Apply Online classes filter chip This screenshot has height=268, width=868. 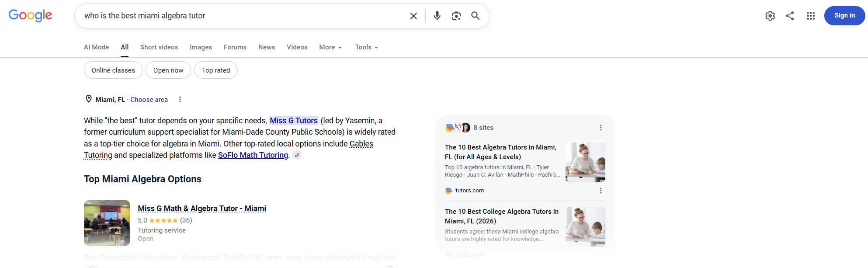pos(113,70)
